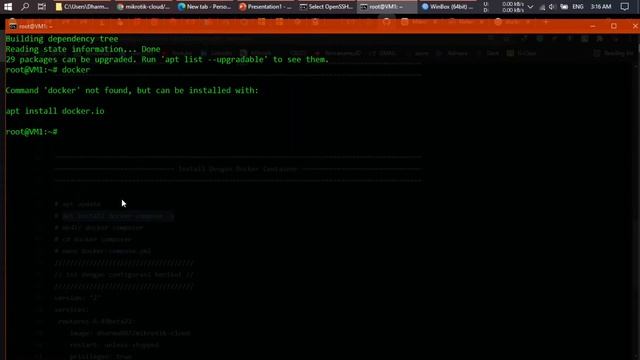Open the notification Action Center icon
The height and width of the screenshot is (360, 640).
(x=624, y=7)
